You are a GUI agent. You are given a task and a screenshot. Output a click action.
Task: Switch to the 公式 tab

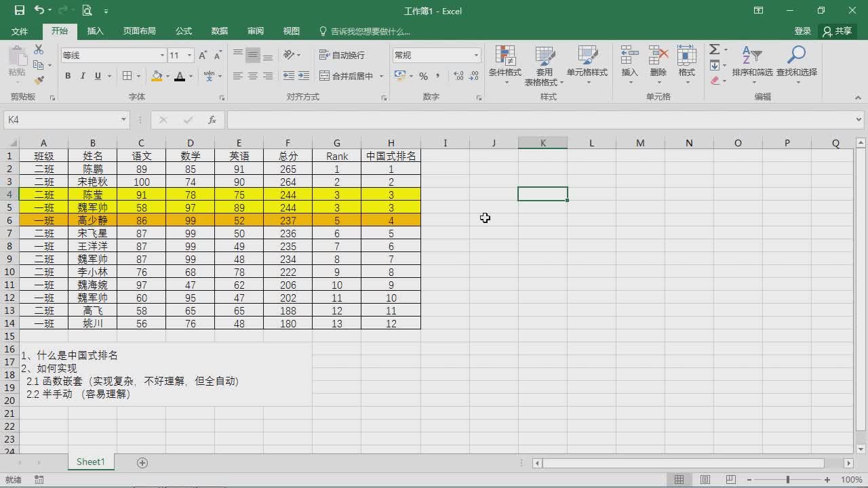[184, 31]
